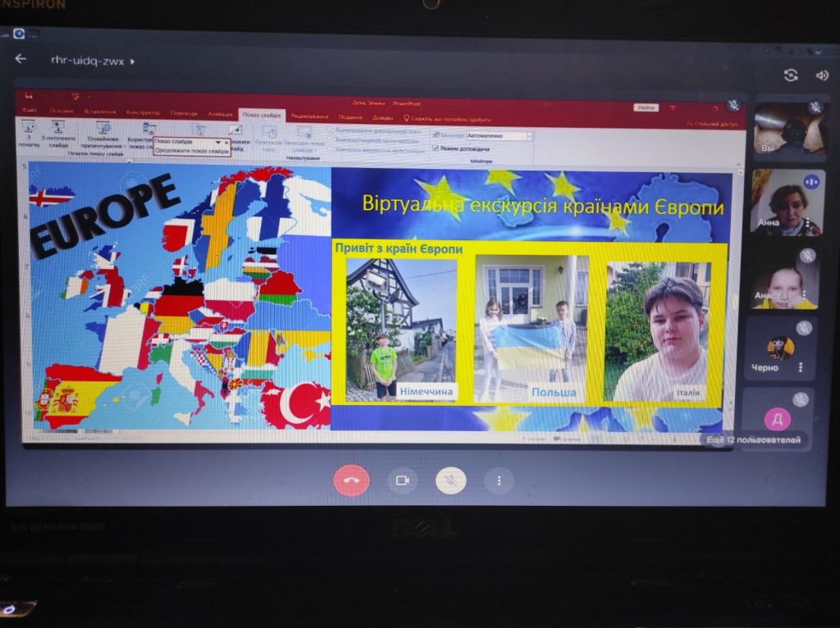The height and width of the screenshot is (628, 840).
Task: Click the speaker audio output icon
Action: pos(822,75)
